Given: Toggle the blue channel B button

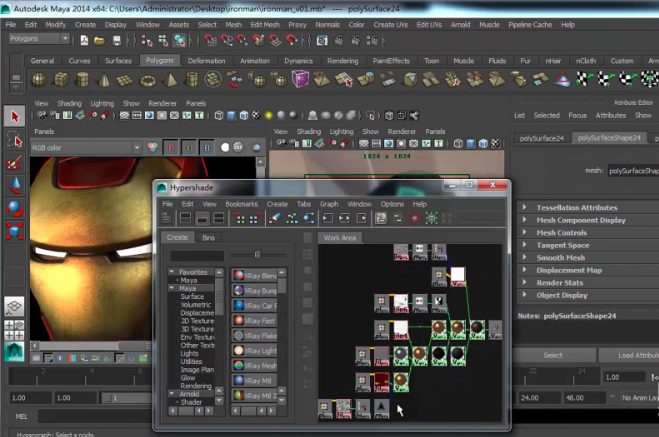Looking at the screenshot, I should click(x=207, y=147).
